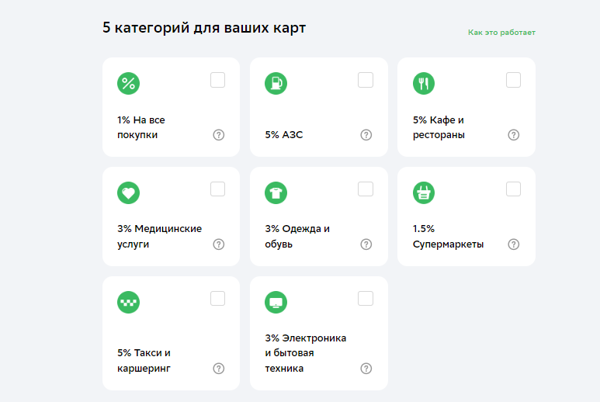Click the percent icon for all purchases
This screenshot has height=402, width=600.
click(128, 84)
